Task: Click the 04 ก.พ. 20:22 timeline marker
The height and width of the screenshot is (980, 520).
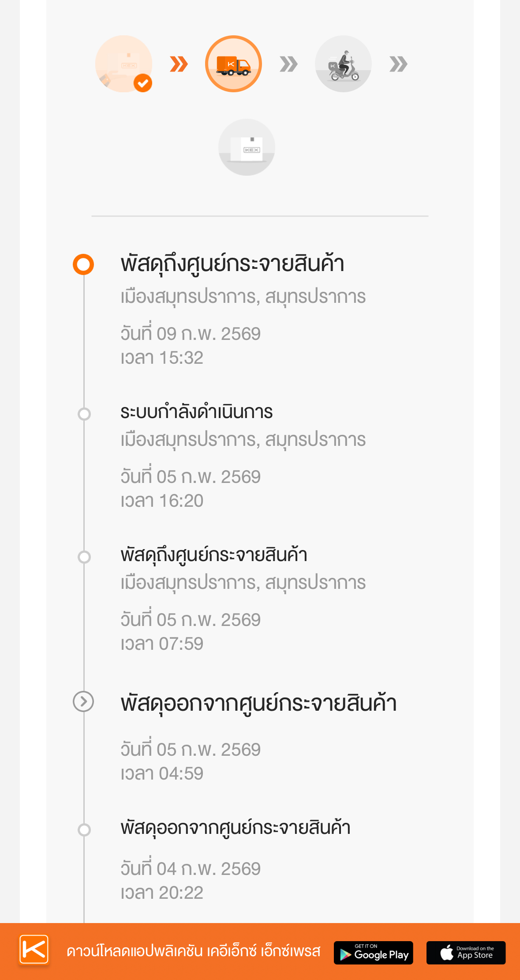Action: coord(84,829)
